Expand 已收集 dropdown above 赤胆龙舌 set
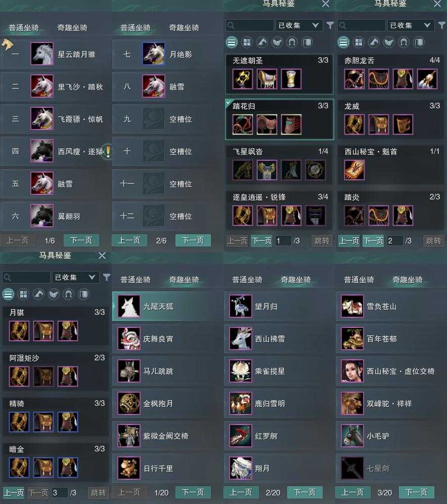This screenshot has width=447, height=504. click(x=410, y=25)
